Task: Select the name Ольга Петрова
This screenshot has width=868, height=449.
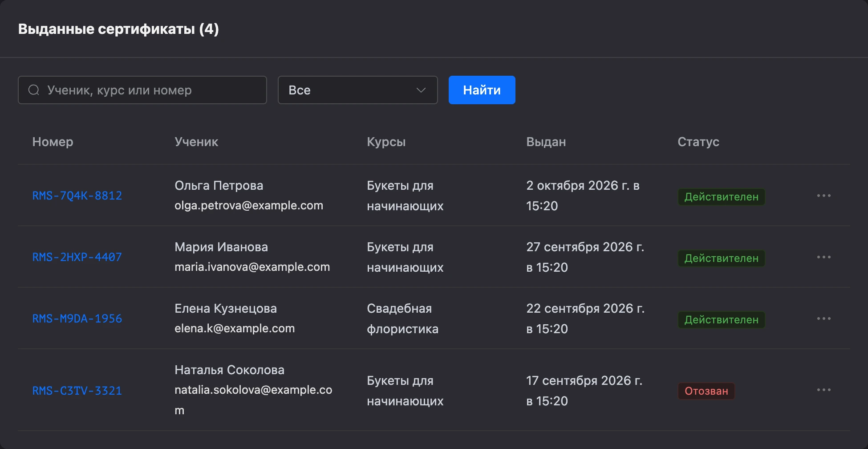Action: click(x=219, y=185)
